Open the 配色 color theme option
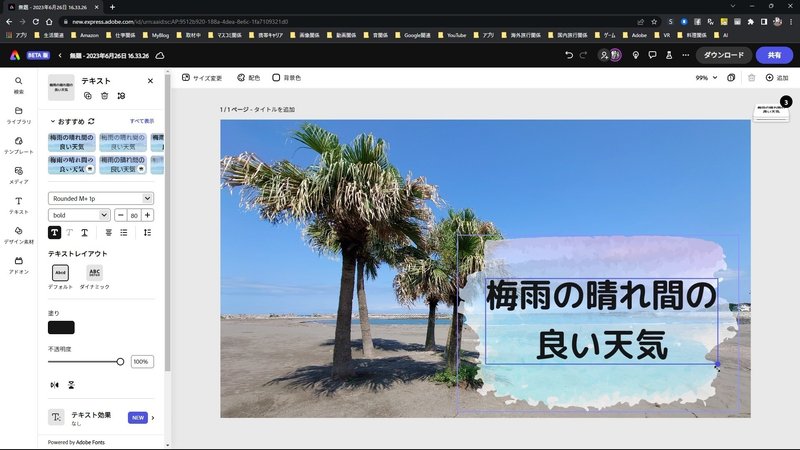 pos(248,78)
